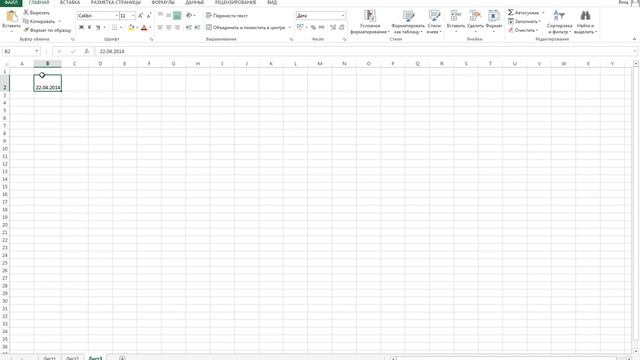Click the insert function fx icon

[x=87, y=51]
